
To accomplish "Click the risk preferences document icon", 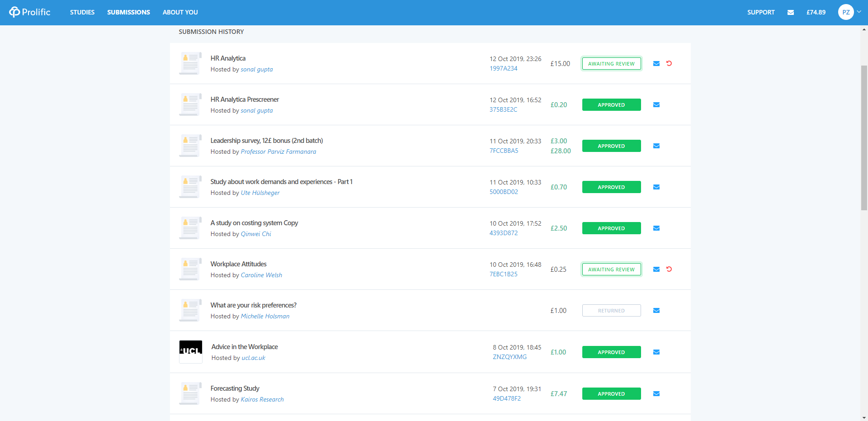I will click(191, 310).
